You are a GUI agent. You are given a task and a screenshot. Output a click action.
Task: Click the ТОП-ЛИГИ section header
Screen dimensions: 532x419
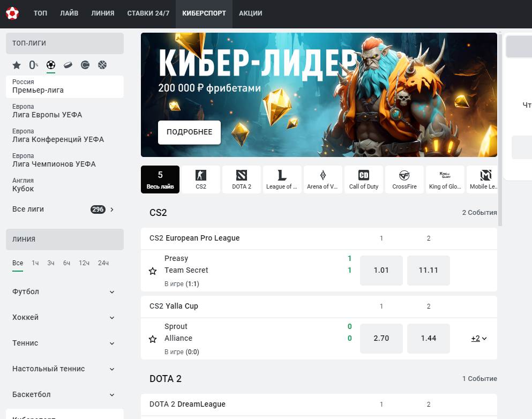[x=64, y=43]
